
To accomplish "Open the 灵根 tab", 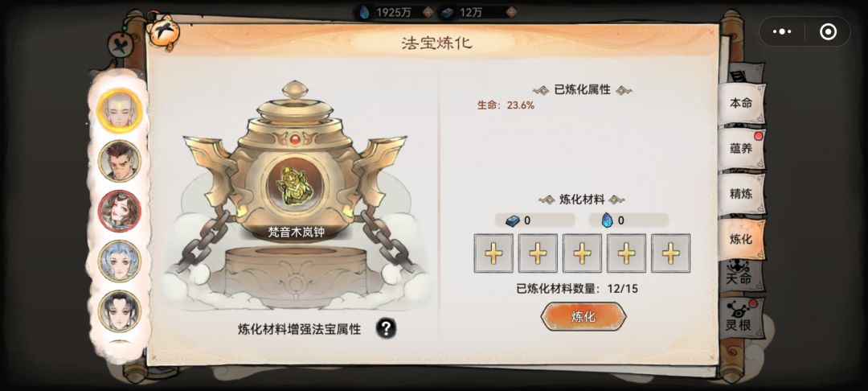I will [x=739, y=320].
